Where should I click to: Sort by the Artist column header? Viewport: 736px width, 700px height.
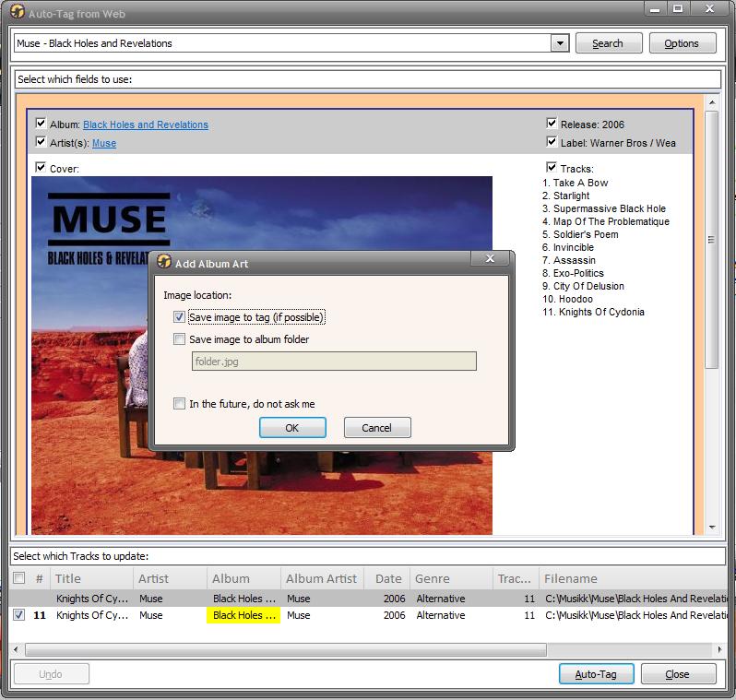[x=171, y=578]
